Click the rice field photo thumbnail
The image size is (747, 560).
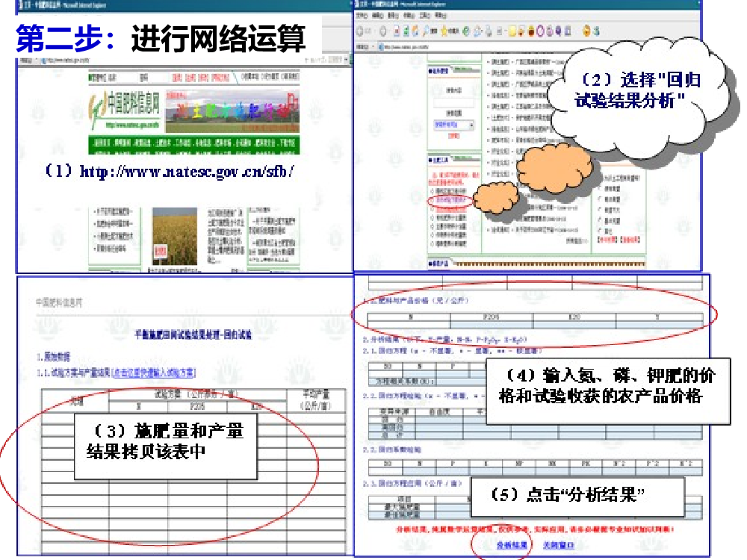point(174,236)
